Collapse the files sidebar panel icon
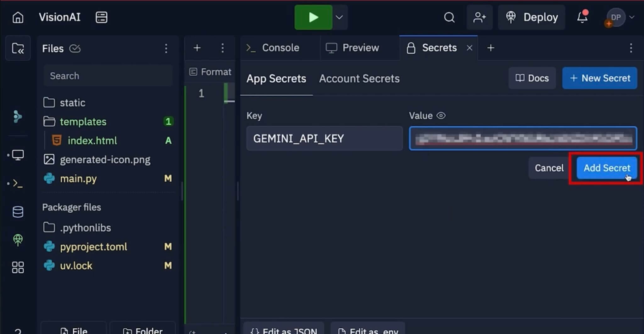644x334 pixels. 18,48
